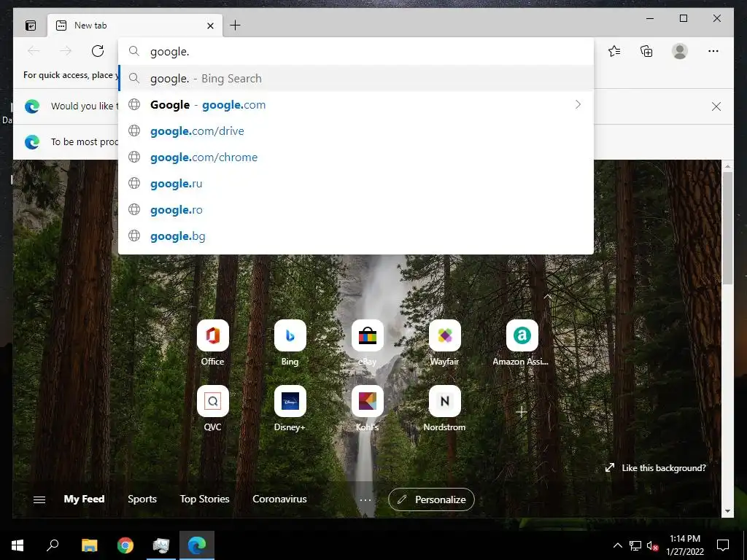The width and height of the screenshot is (747, 560).
Task: Choose the google.ru suggestion
Action: coord(355,183)
